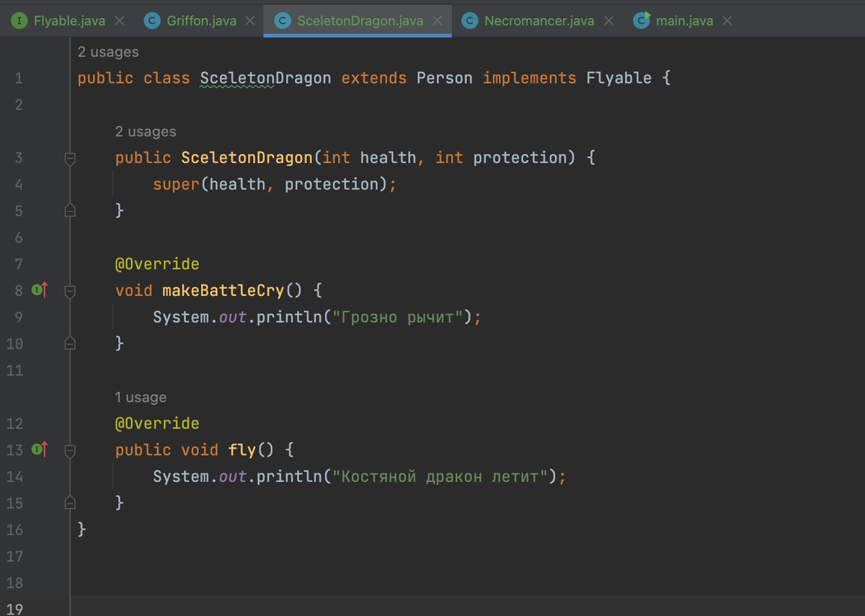Select the SceletonDragon.java tab

click(360, 21)
